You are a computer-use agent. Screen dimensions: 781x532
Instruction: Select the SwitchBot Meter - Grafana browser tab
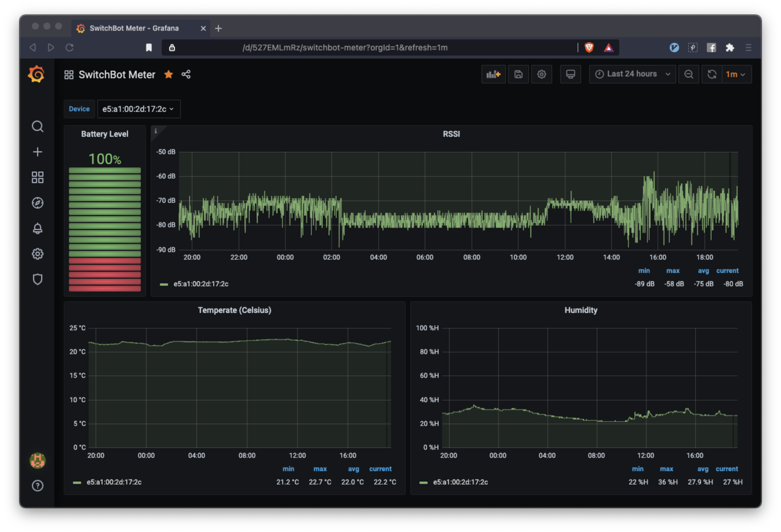tap(134, 28)
